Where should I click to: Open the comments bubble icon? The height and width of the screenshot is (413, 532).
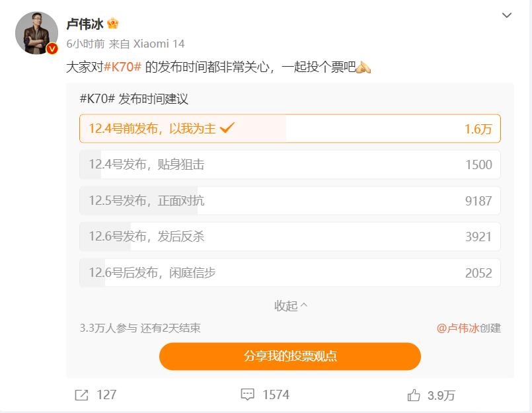pyautogui.click(x=248, y=395)
